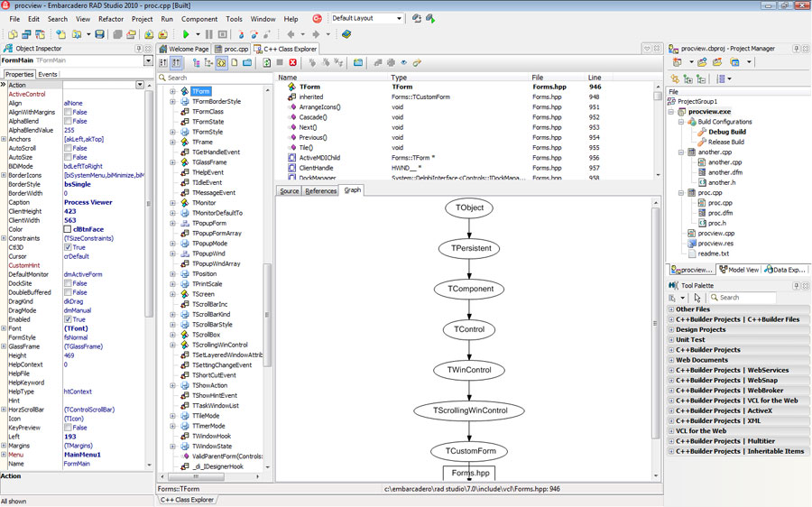Toggle the DoubleBuffered checkbox
This screenshot has width=812, height=507.
click(x=68, y=292)
